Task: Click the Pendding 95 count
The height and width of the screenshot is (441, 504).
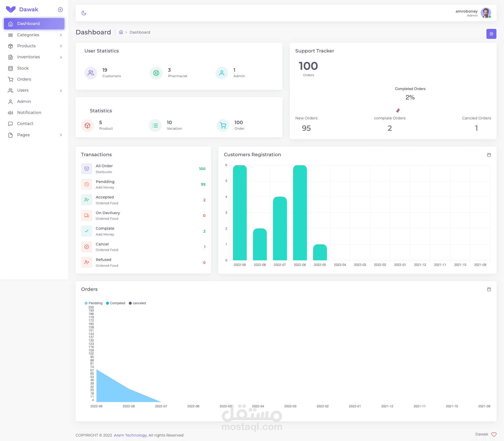Action: click(203, 184)
